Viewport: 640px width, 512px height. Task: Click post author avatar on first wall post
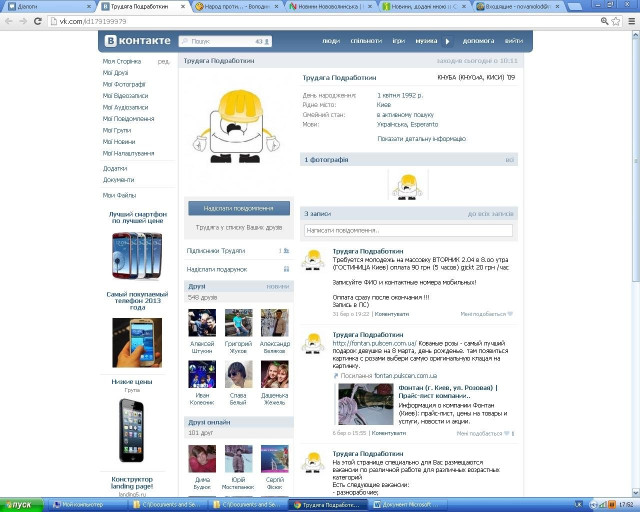coord(315,261)
